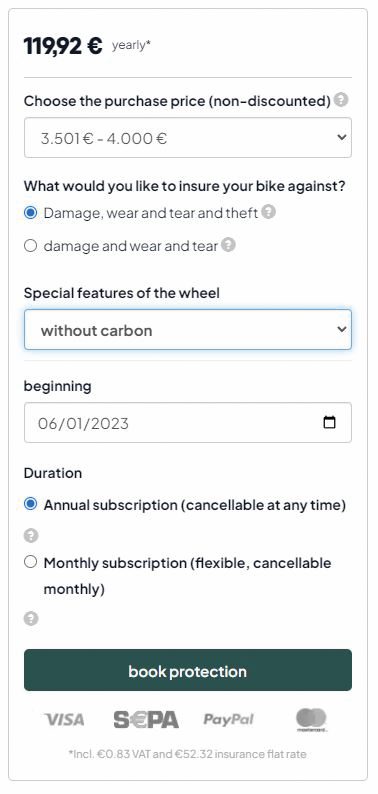Open the purchase price range dropdown

tap(188, 138)
